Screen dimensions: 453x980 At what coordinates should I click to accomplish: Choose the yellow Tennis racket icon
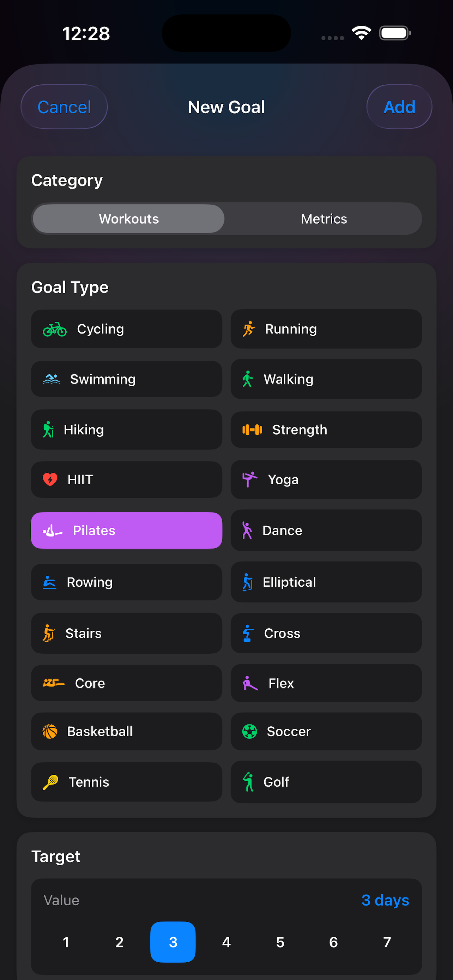[x=50, y=782]
